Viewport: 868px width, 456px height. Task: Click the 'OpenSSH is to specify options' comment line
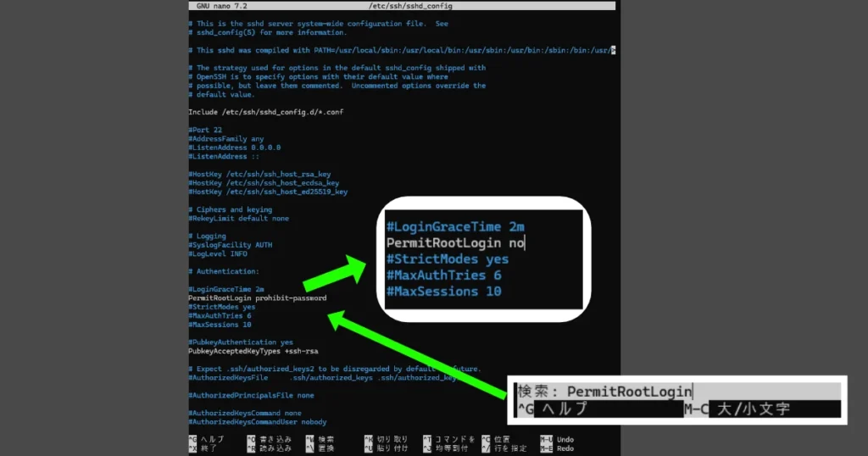pos(319,77)
